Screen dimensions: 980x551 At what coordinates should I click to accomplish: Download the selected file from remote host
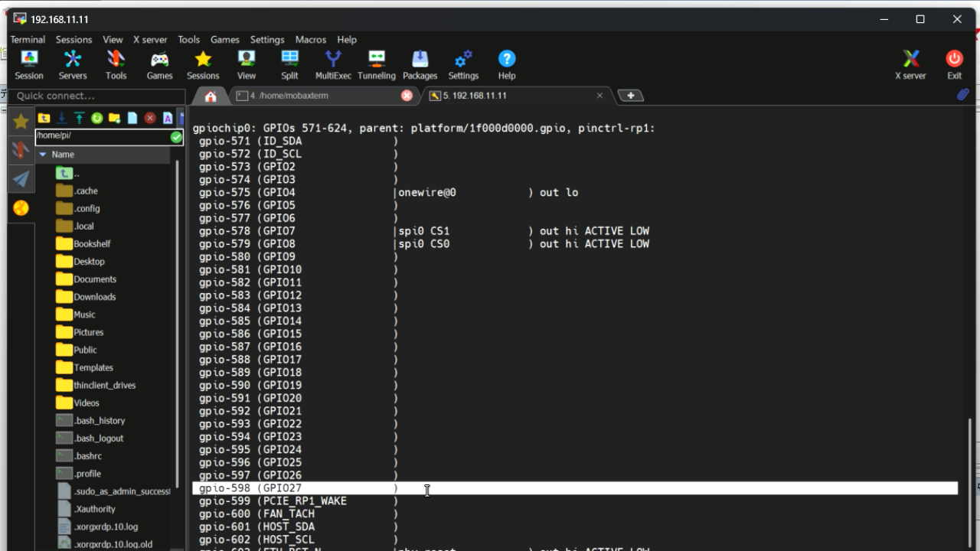[x=61, y=118]
